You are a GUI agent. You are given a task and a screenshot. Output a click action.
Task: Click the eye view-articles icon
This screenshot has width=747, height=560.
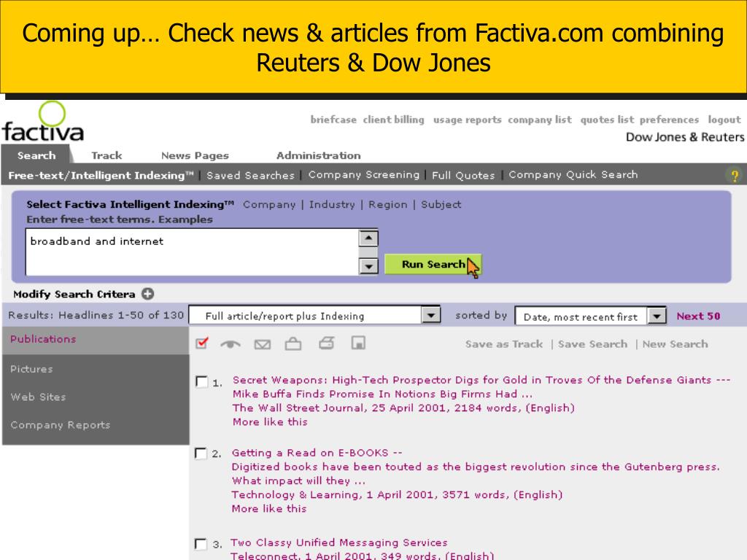(231, 344)
